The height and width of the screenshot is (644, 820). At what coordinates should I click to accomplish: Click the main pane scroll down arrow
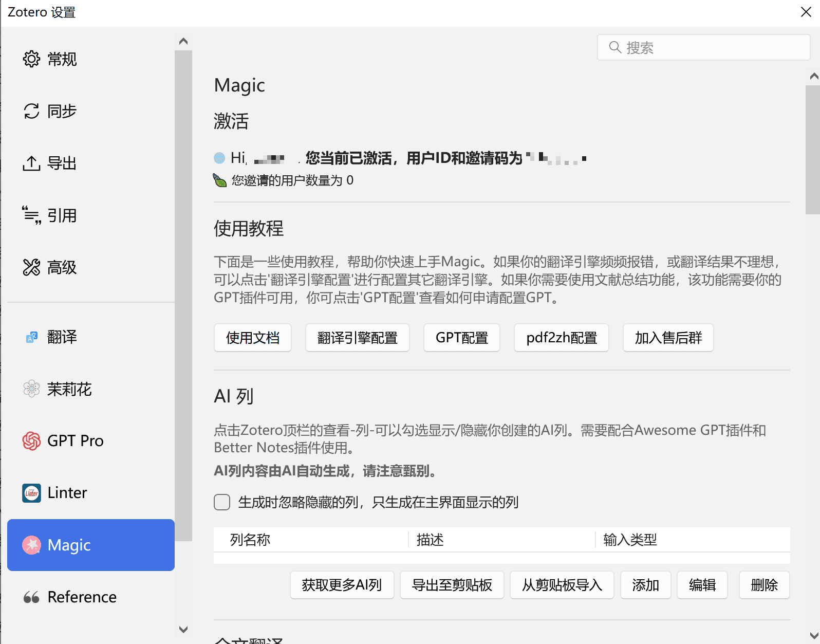point(814,635)
